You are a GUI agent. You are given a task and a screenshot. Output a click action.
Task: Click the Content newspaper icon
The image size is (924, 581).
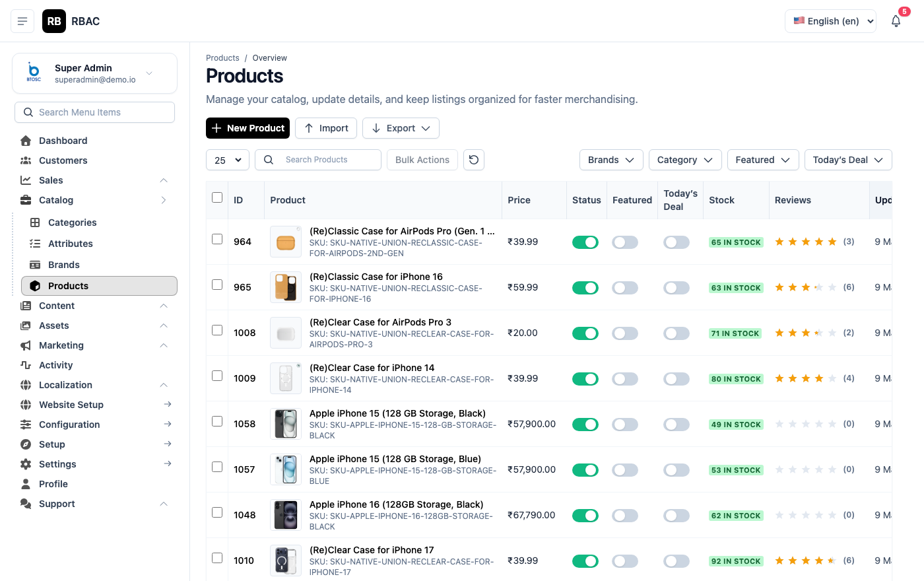(x=26, y=306)
